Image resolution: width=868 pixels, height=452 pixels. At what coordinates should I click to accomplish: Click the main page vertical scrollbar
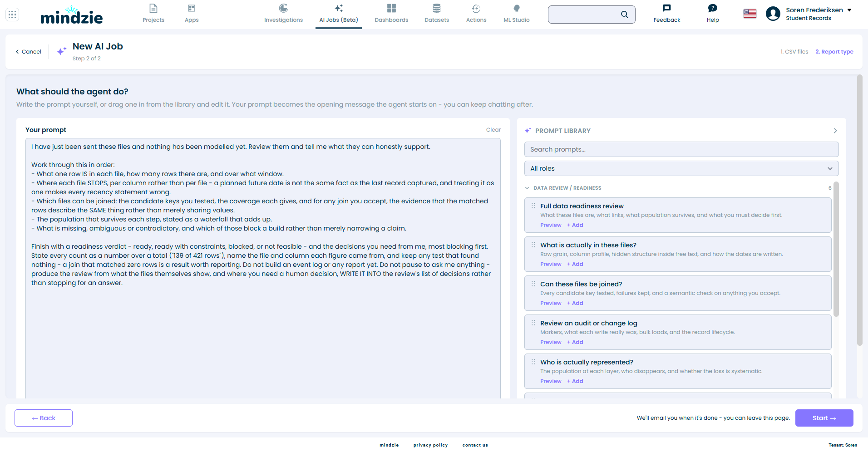859,210
